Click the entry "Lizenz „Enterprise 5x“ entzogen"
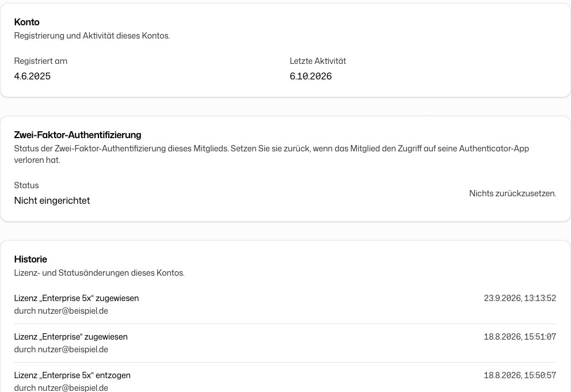The width and height of the screenshot is (571, 392). 73,375
